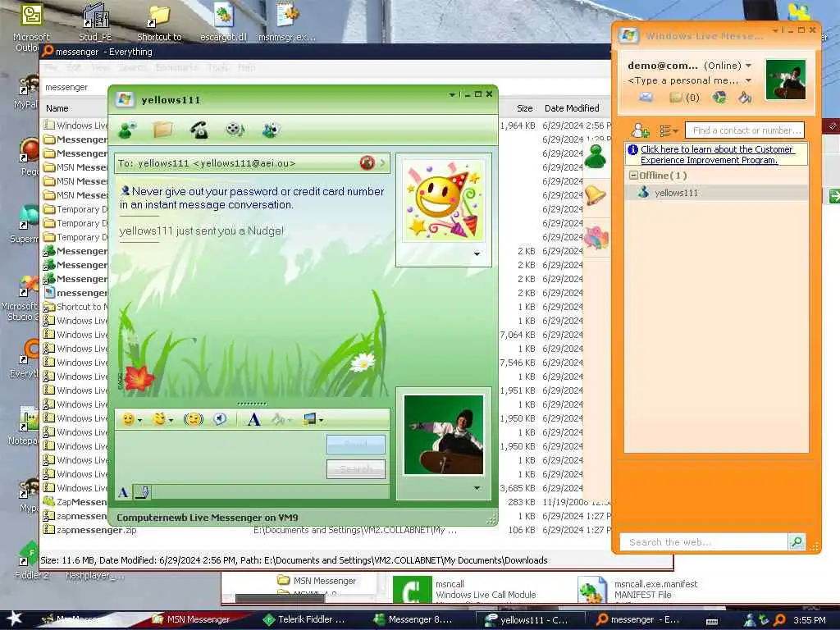Click profile picture in main Messenger window

(785, 80)
